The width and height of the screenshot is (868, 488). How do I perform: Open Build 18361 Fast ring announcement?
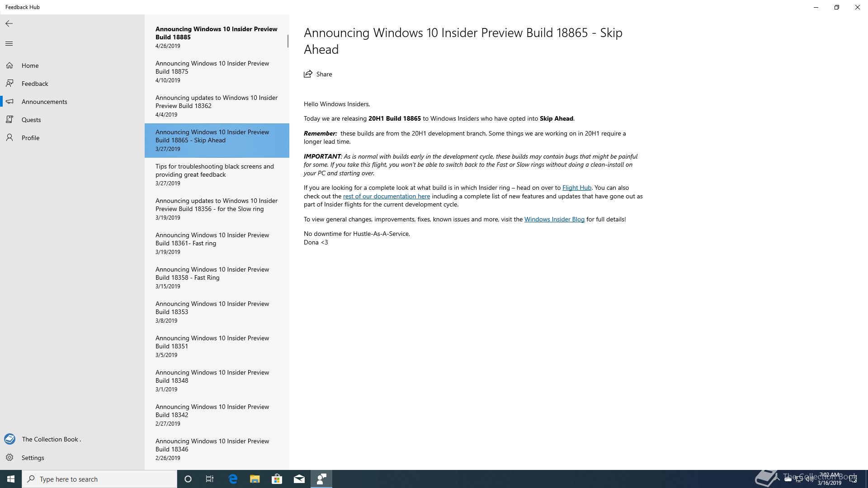[217, 244]
